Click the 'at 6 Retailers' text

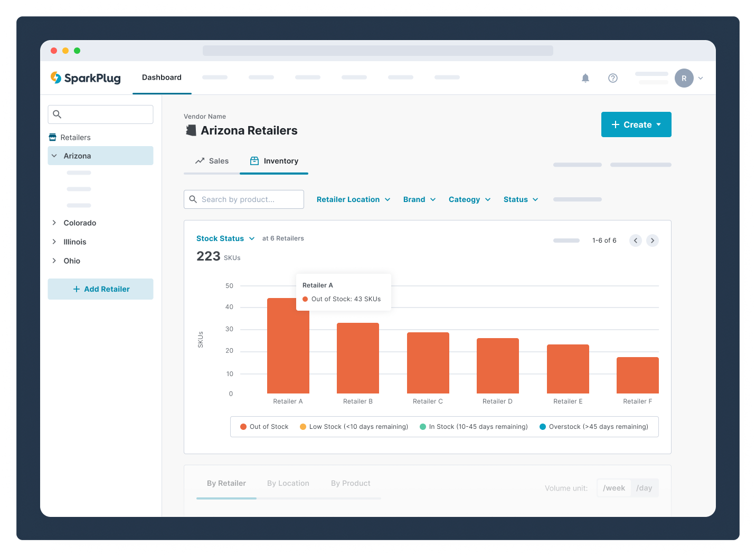[x=283, y=238]
